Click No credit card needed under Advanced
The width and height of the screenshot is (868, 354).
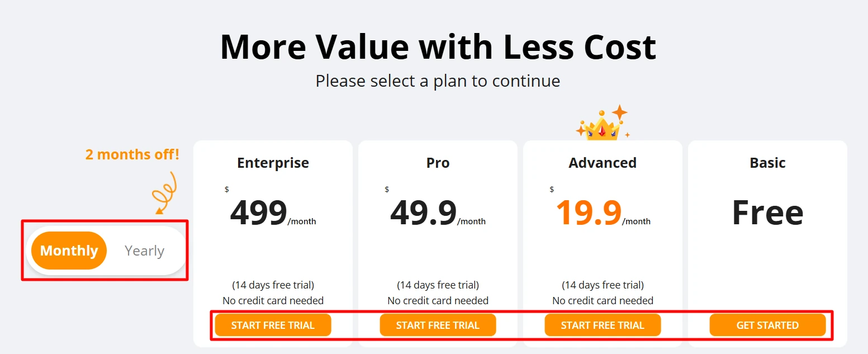[x=603, y=300]
